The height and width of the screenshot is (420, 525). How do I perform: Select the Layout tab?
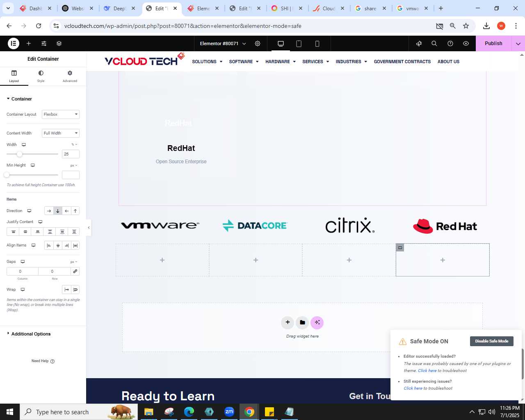14,76
